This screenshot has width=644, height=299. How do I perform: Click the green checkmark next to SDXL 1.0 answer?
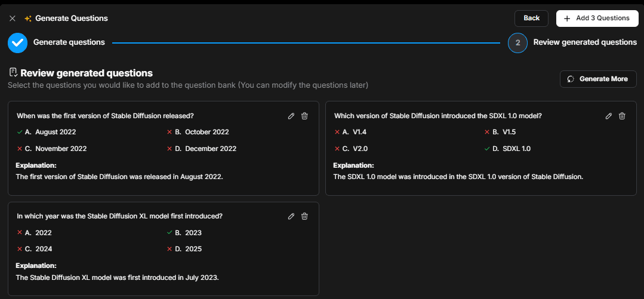486,149
